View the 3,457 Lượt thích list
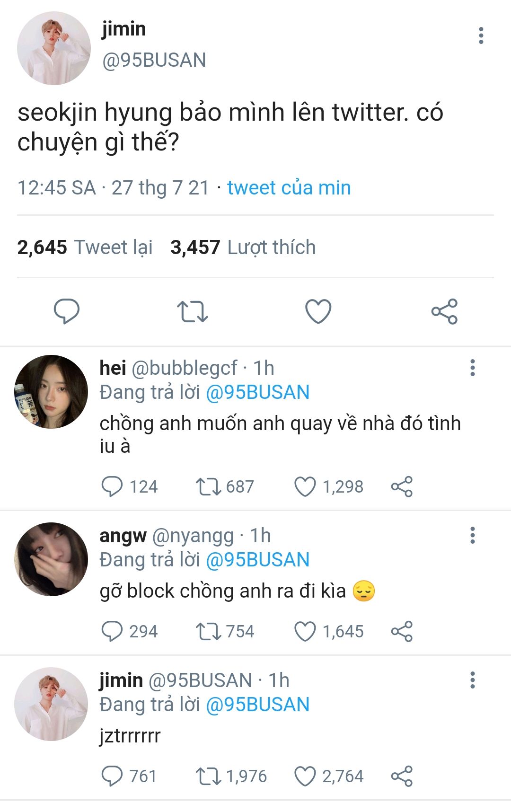The image size is (511, 812). click(x=243, y=247)
